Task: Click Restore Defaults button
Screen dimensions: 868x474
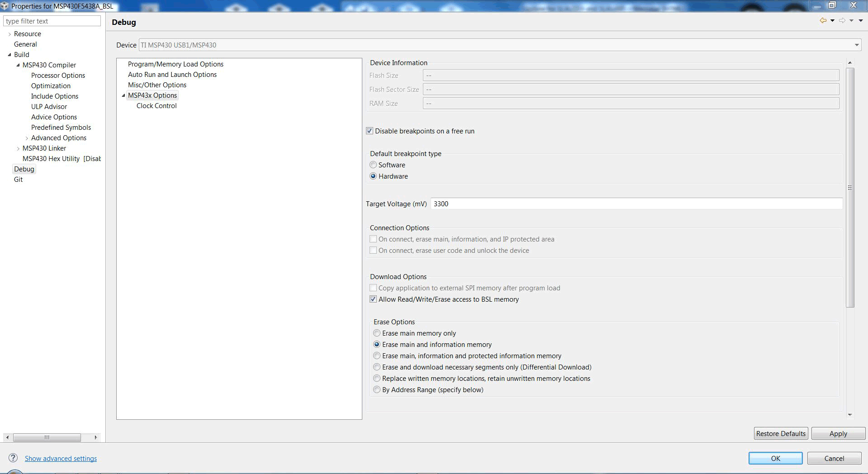Action: (x=781, y=433)
